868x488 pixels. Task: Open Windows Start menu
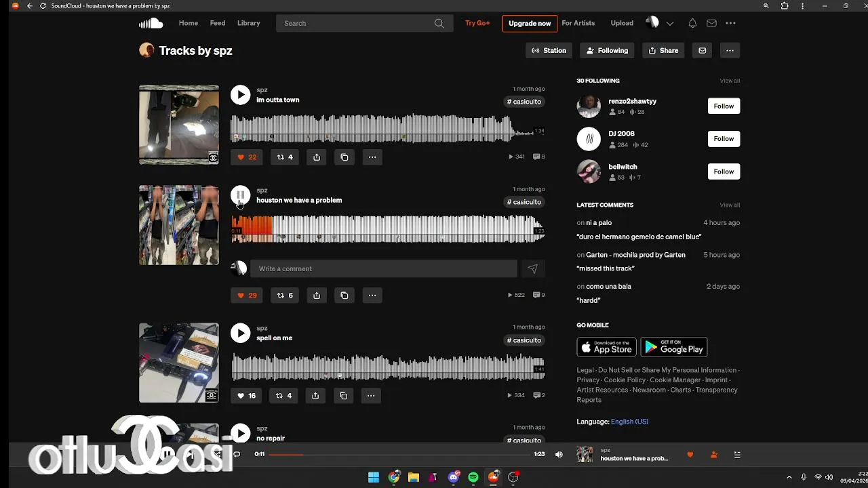point(374,477)
